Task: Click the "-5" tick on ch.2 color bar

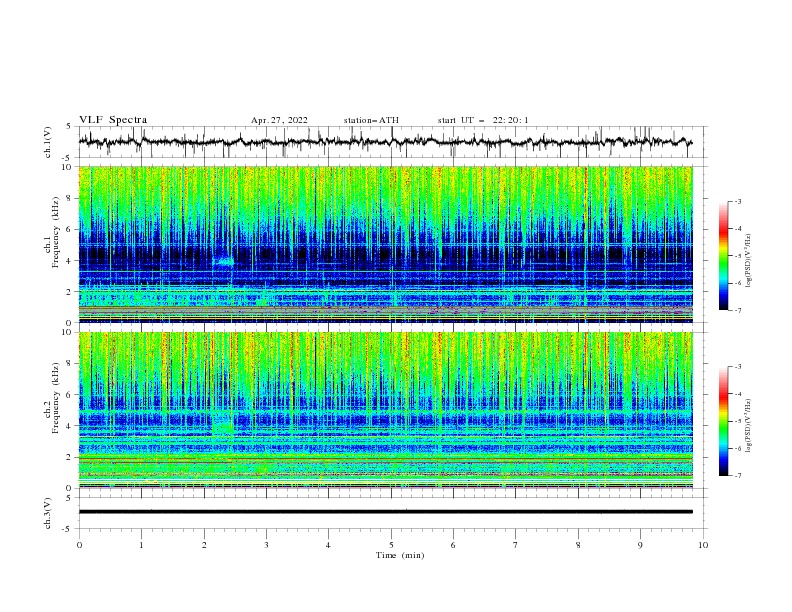Action: [x=737, y=421]
